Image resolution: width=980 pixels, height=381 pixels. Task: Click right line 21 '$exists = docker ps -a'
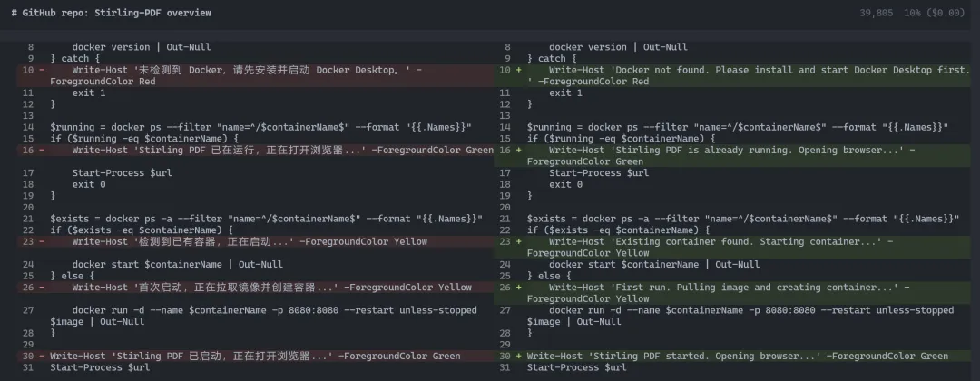pos(743,219)
